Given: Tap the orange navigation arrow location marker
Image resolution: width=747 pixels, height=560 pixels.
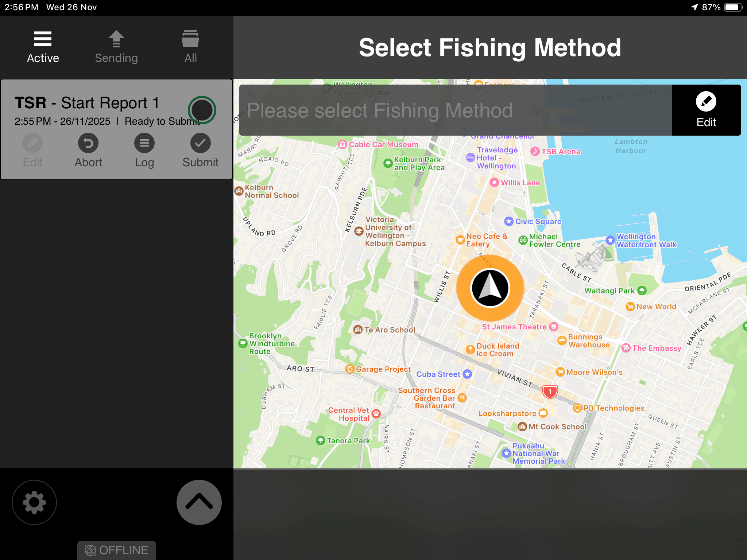Looking at the screenshot, I should click(490, 288).
